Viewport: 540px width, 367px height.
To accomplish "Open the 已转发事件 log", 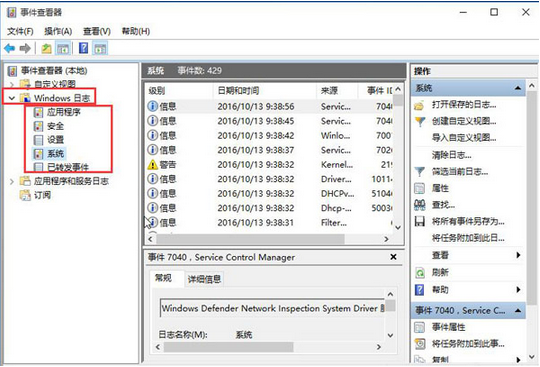I will (68, 167).
